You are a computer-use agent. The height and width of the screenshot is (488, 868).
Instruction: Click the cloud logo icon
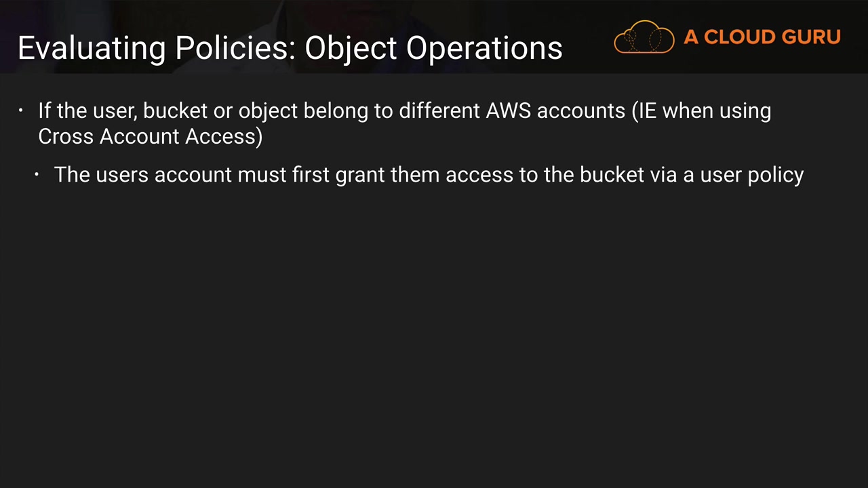click(644, 37)
